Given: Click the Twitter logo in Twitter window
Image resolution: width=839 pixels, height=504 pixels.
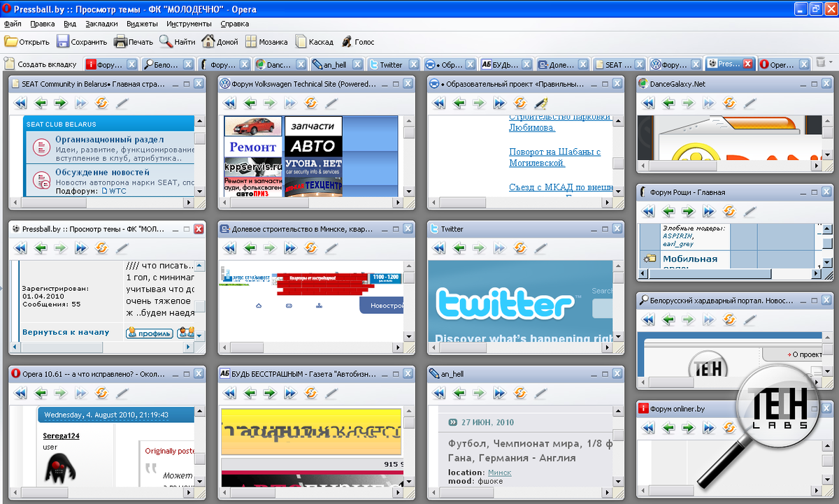Looking at the screenshot, I should coord(506,304).
